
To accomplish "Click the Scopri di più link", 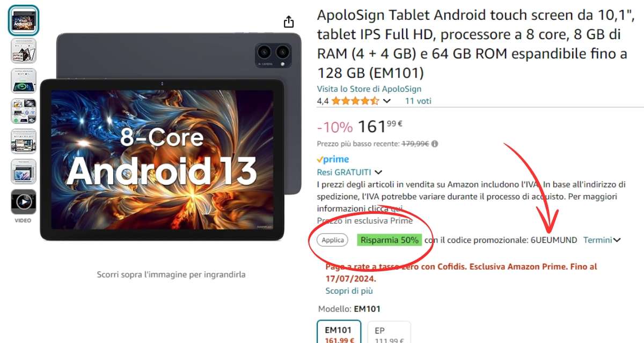I will (349, 291).
